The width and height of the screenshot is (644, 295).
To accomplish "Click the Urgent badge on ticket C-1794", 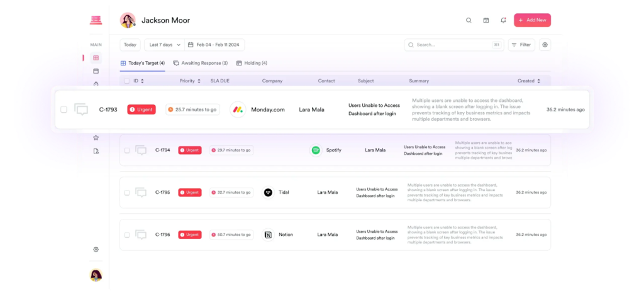I will click(x=190, y=150).
